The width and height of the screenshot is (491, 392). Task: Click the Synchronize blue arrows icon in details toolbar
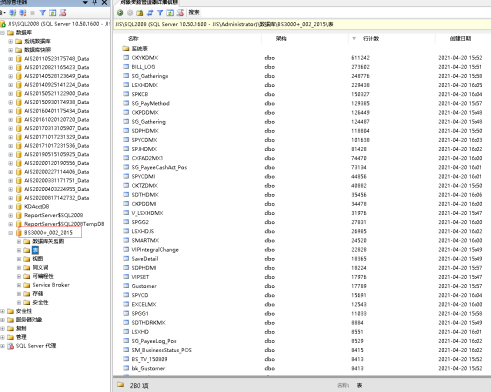click(x=150, y=13)
